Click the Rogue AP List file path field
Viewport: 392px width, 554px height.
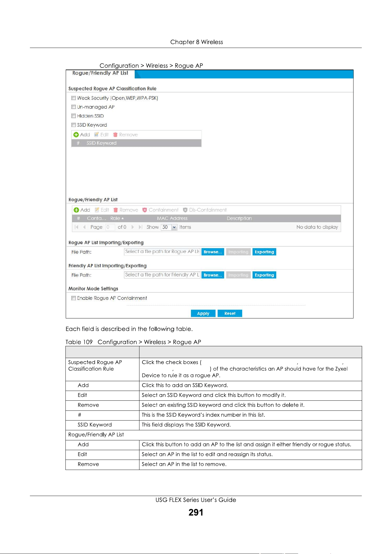[x=162, y=252]
